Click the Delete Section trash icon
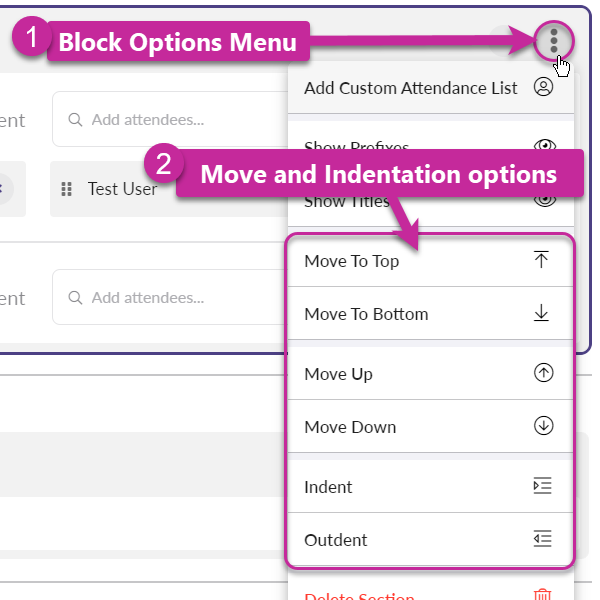600x600 pixels. (543, 596)
